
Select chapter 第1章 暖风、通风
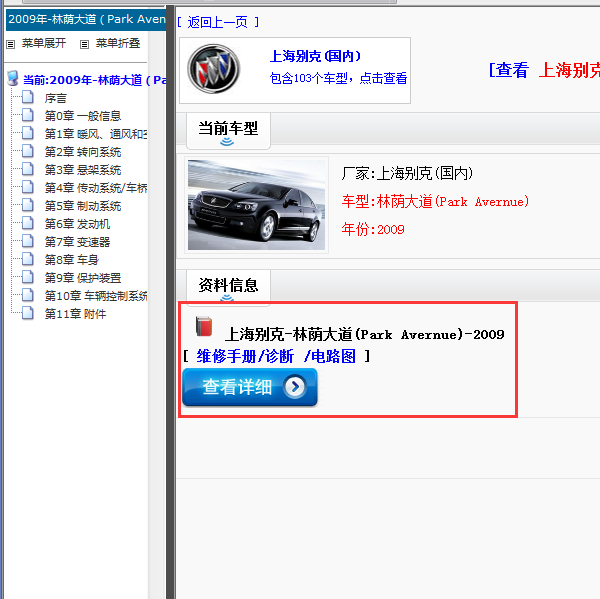pyautogui.click(x=96, y=134)
